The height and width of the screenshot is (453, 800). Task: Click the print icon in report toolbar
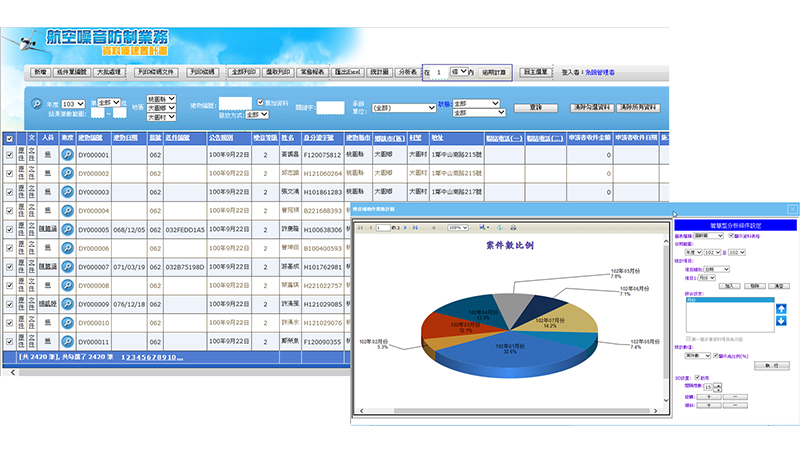pyautogui.click(x=513, y=228)
